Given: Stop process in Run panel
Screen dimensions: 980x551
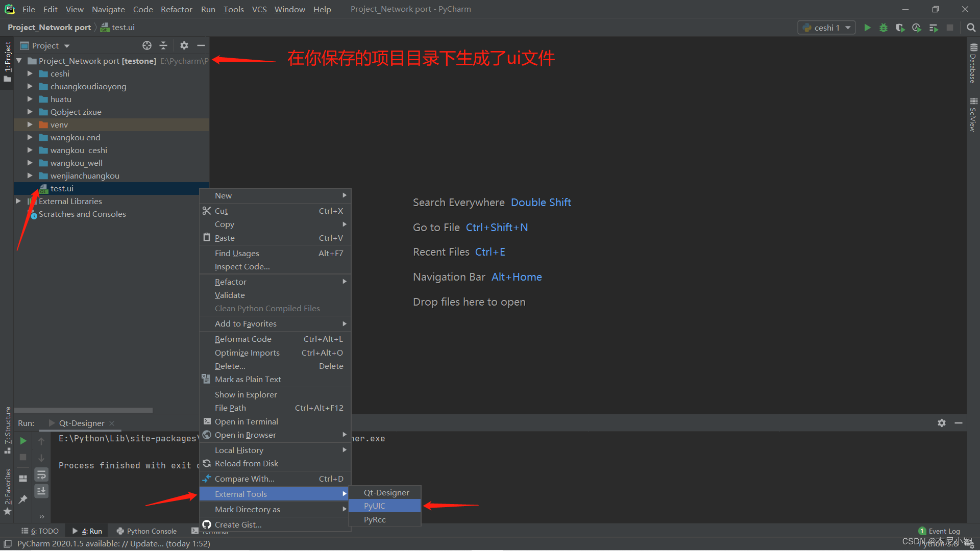Looking at the screenshot, I should pyautogui.click(x=23, y=457).
